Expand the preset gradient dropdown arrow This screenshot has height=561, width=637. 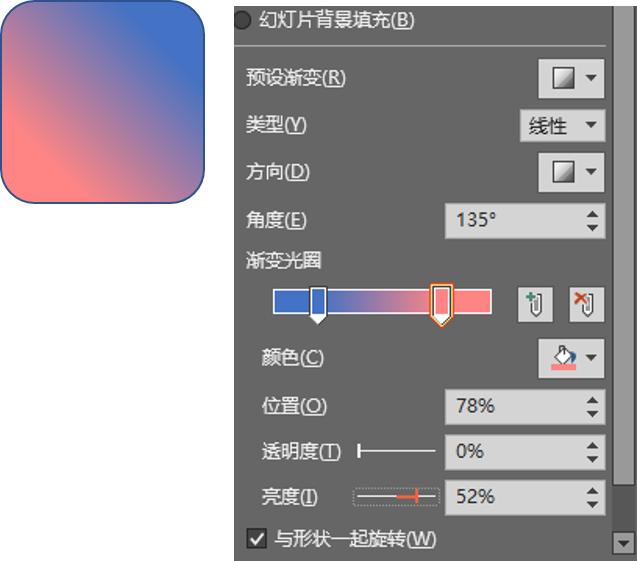tap(592, 78)
